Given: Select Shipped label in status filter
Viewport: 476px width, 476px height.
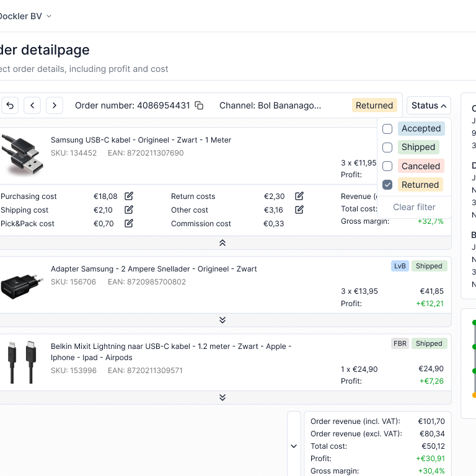Looking at the screenshot, I should pyautogui.click(x=418, y=147).
